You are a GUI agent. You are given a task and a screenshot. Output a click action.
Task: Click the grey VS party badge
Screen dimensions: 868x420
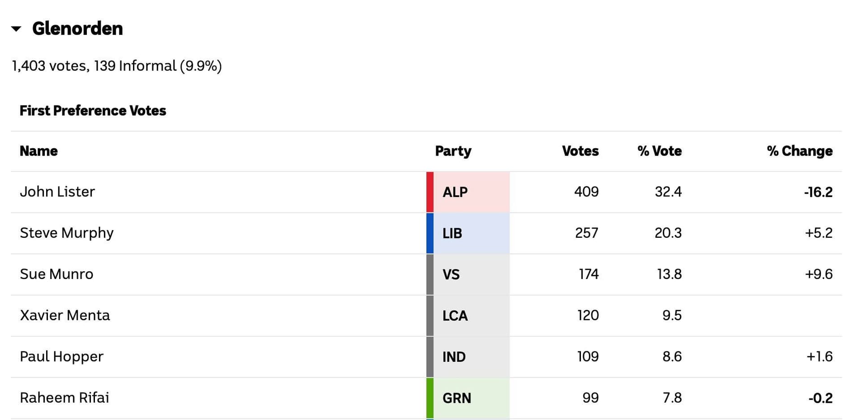[467, 274]
